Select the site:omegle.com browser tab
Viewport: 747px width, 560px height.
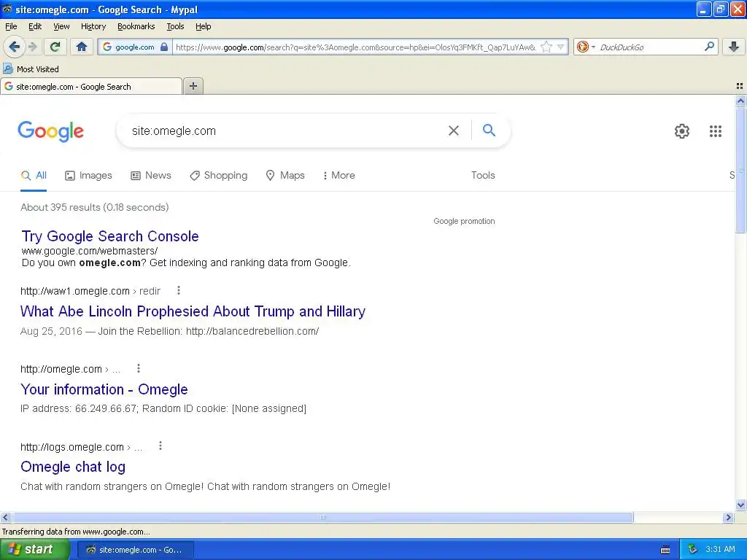[91, 86]
